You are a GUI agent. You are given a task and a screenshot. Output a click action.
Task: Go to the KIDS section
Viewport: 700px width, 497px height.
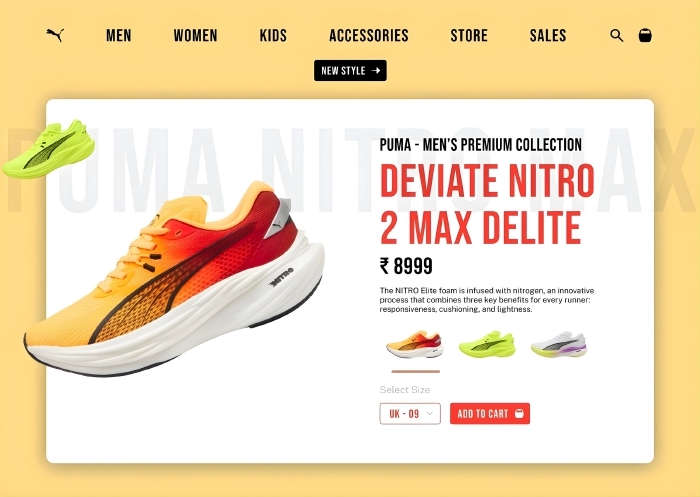pos(273,36)
